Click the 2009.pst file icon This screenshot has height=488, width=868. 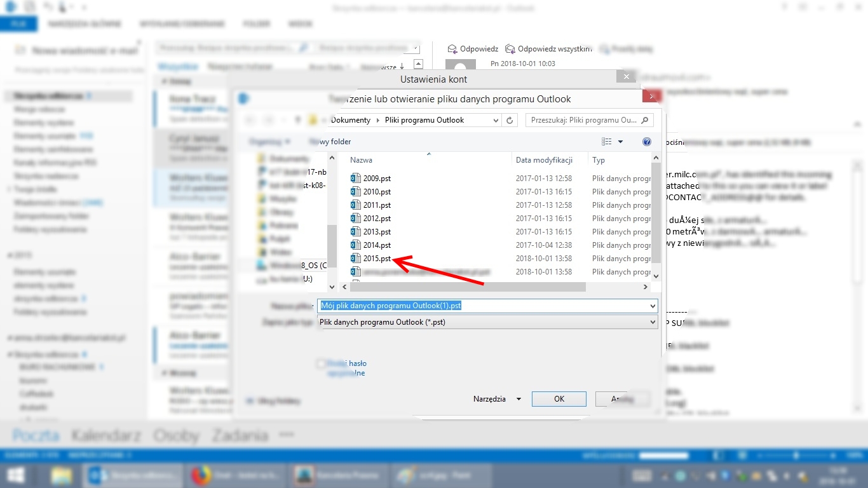356,179
